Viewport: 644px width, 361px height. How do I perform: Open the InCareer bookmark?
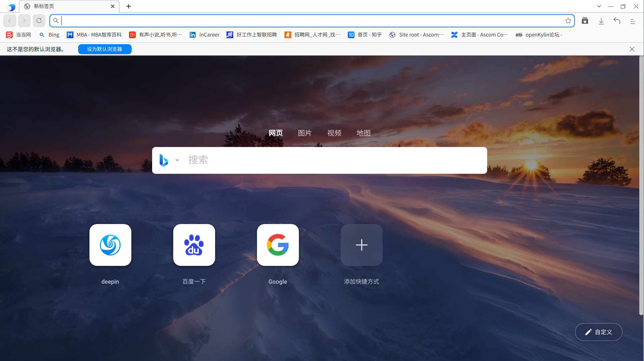tap(204, 34)
